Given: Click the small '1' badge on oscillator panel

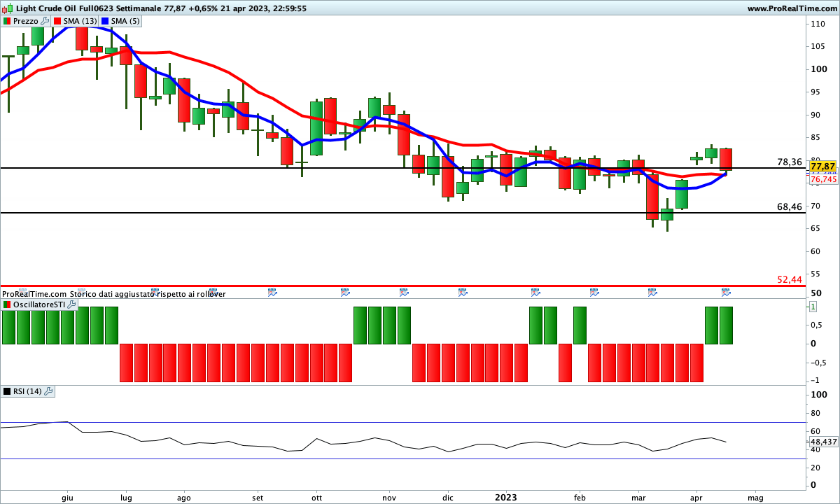Looking at the screenshot, I should click(813, 307).
